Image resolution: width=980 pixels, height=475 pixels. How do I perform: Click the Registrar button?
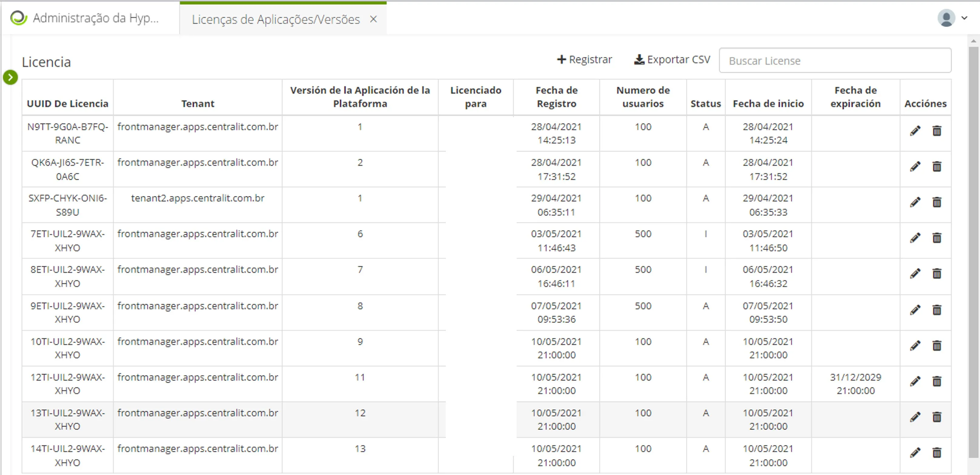584,60
